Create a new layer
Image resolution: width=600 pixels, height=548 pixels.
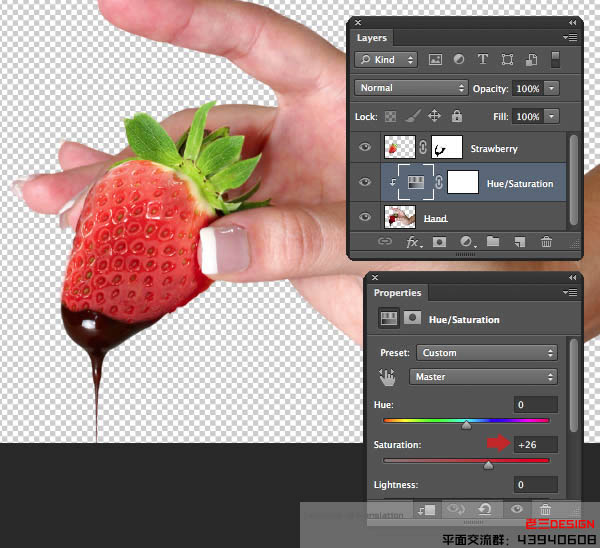520,242
